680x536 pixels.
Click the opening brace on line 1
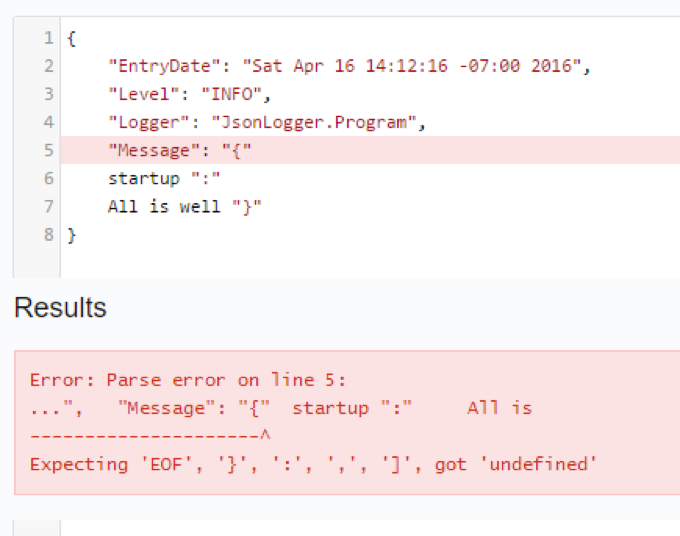click(72, 39)
